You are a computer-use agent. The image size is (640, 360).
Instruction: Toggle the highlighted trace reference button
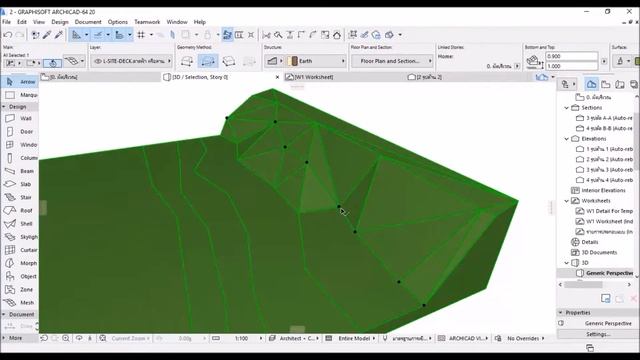pyautogui.click(x=227, y=35)
